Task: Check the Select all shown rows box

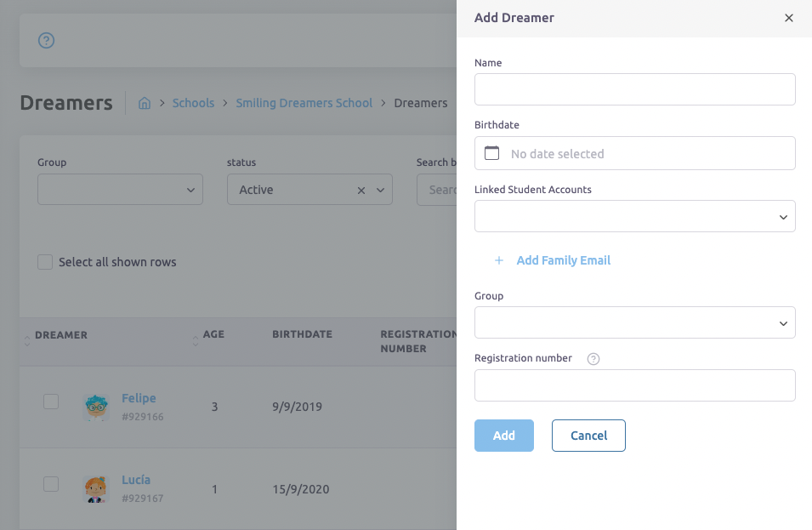Action: tap(45, 262)
